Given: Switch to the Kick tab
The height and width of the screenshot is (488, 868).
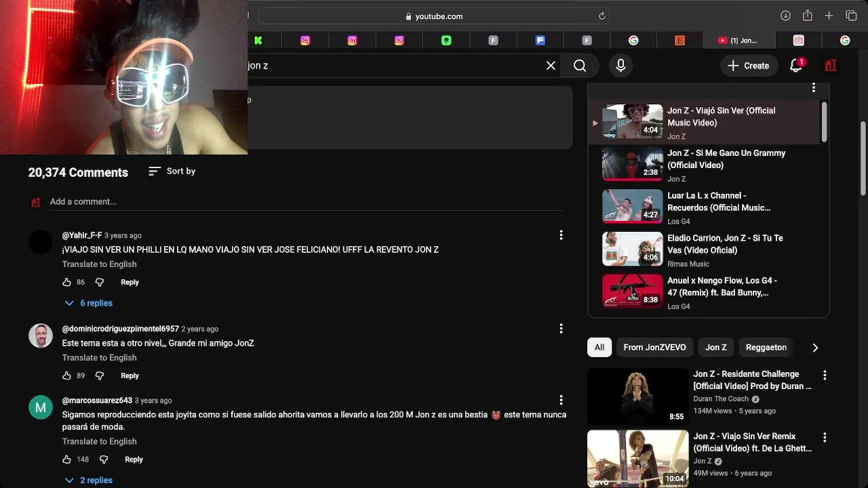Looking at the screenshot, I should 258,41.
